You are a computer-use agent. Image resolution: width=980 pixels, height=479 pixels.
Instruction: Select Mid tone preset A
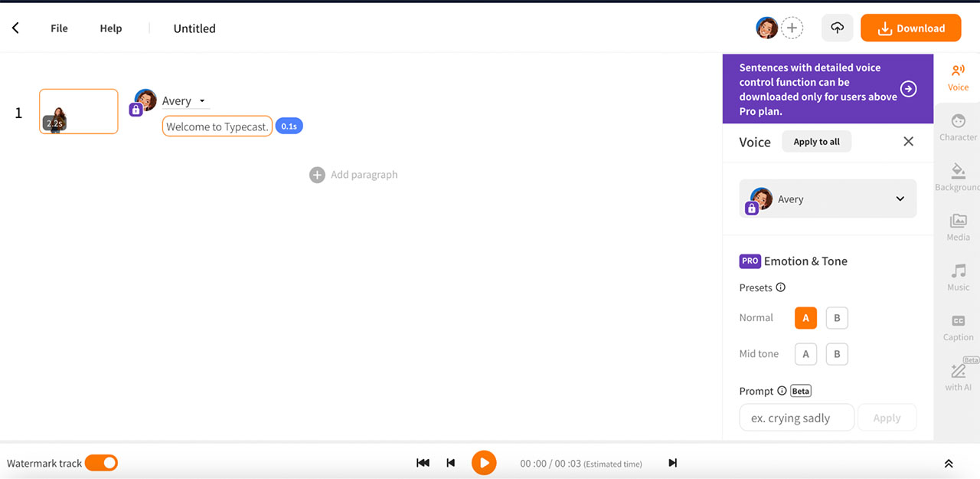pos(805,353)
